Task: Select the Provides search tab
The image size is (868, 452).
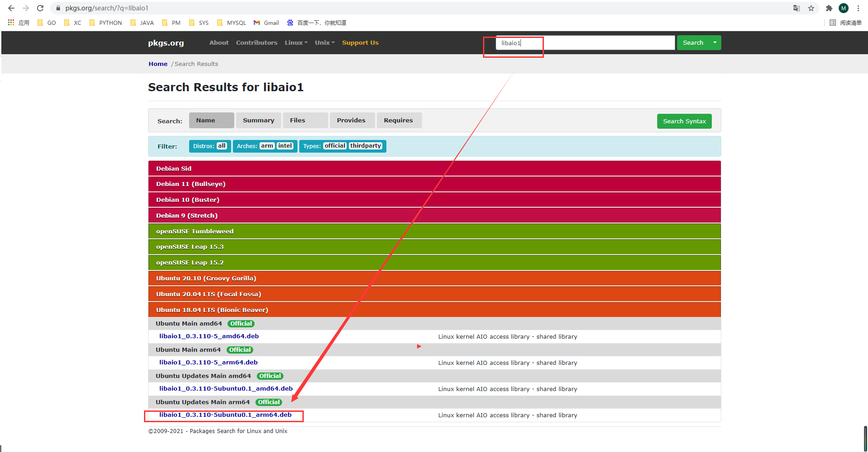Action: (x=353, y=120)
